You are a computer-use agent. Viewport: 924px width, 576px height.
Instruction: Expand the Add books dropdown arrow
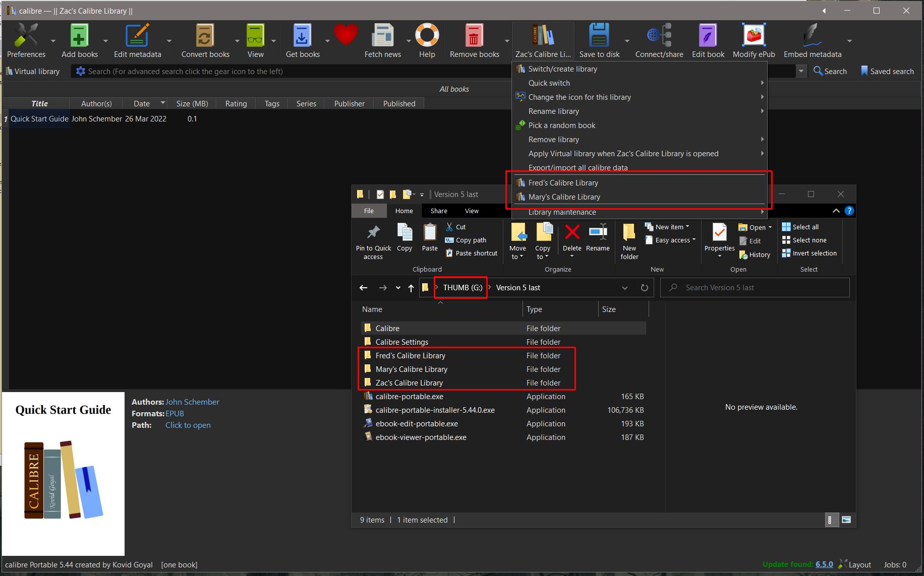105,41
